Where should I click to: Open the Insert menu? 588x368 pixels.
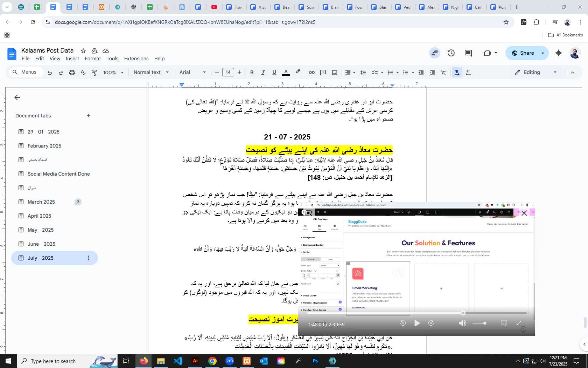coord(72,59)
